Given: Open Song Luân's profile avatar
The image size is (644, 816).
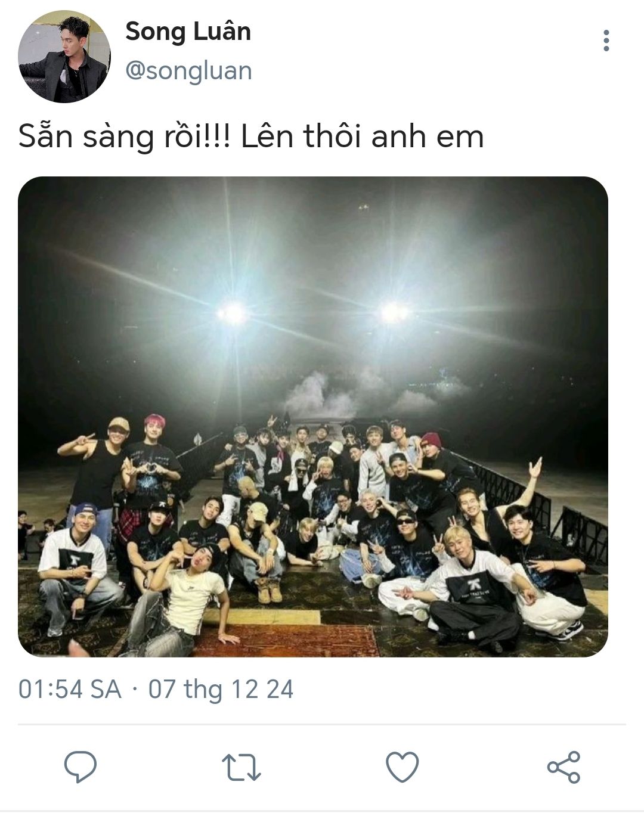Looking at the screenshot, I should click(x=64, y=57).
